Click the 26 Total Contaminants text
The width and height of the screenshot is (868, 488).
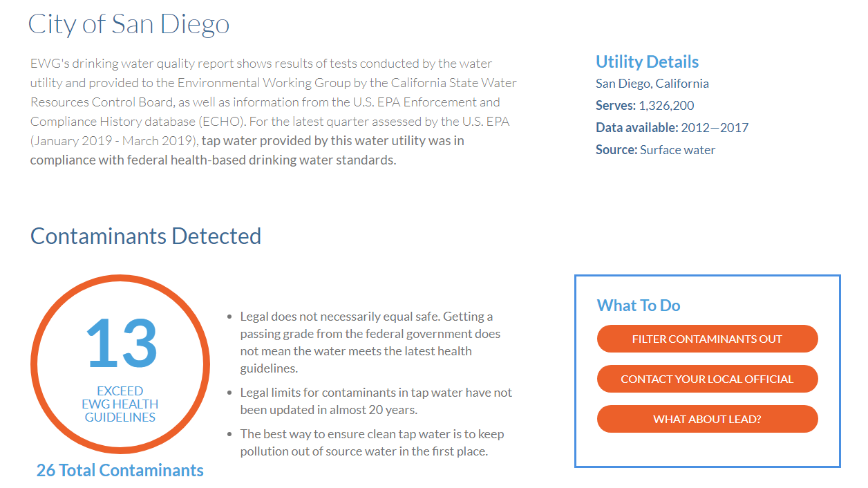click(120, 471)
